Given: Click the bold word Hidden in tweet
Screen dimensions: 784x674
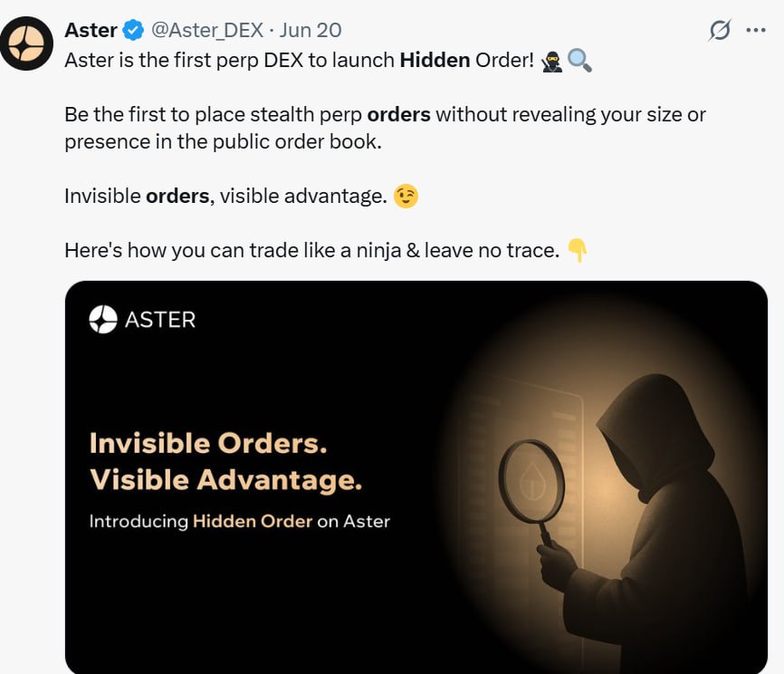Looking at the screenshot, I should coord(435,62).
